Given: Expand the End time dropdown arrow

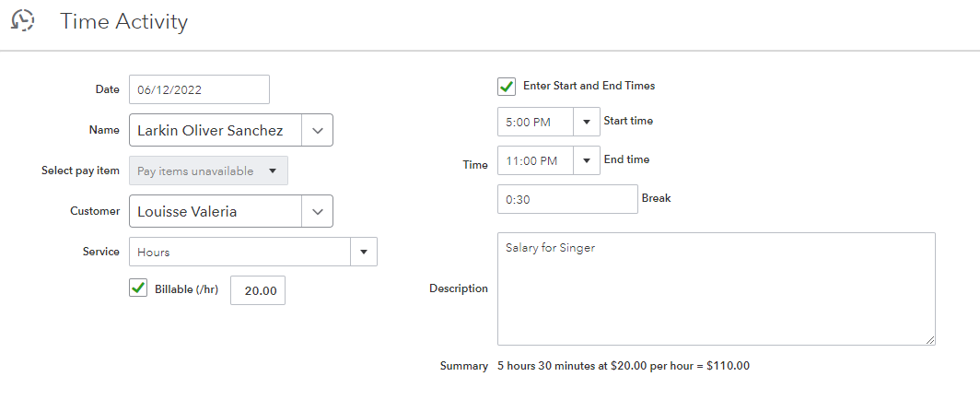Looking at the screenshot, I should [x=586, y=161].
